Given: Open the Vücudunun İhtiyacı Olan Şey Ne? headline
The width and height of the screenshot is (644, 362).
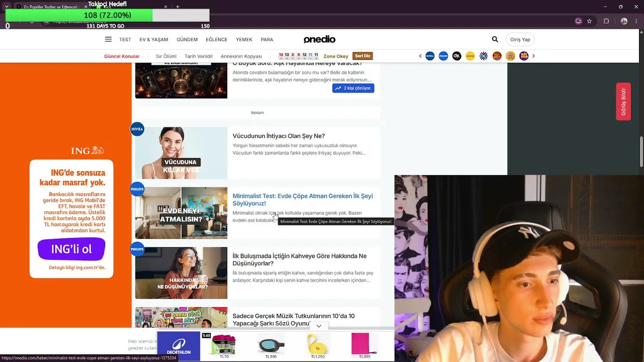Looking at the screenshot, I should pos(279,136).
